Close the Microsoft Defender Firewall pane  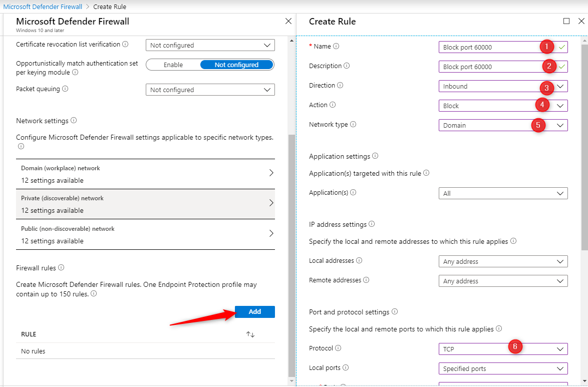click(x=288, y=21)
